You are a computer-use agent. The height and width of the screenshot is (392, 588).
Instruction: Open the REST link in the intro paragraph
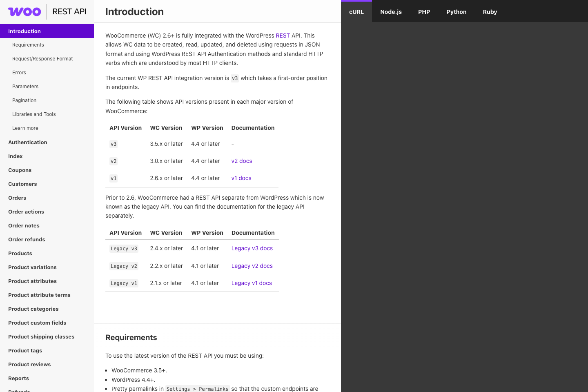[283, 36]
